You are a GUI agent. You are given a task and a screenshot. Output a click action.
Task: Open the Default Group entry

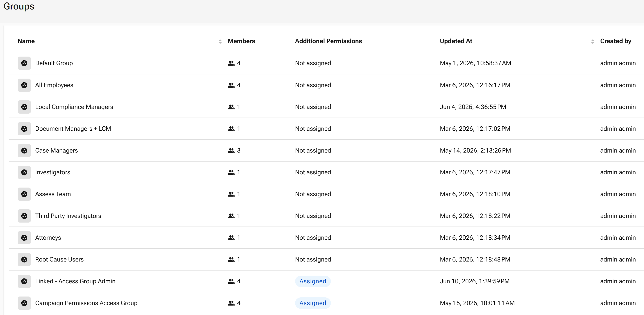coord(54,63)
